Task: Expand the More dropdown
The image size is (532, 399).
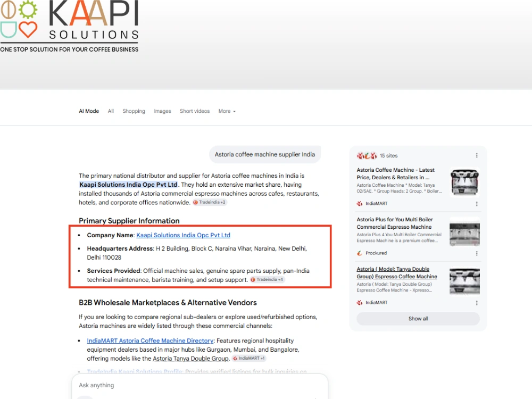Action: (x=227, y=111)
